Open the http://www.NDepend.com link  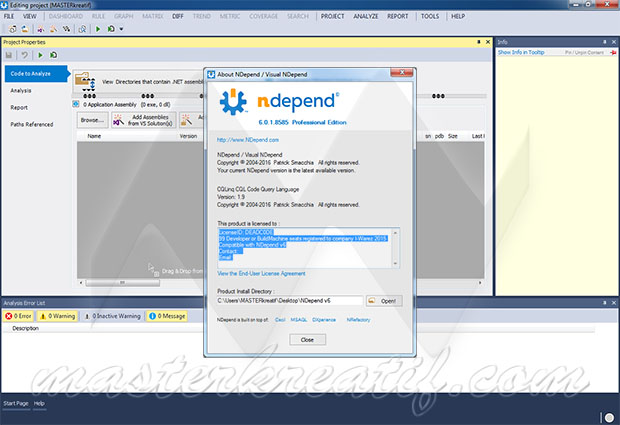pos(248,140)
